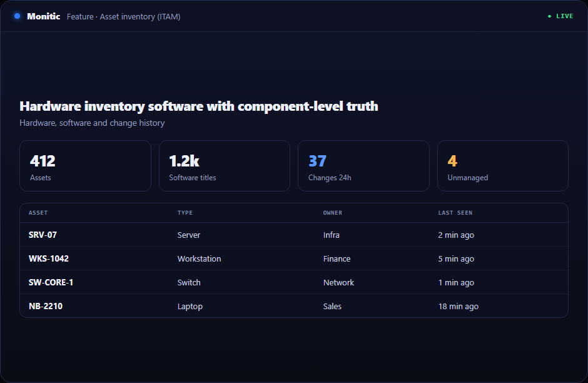The width and height of the screenshot is (588, 383).
Task: Select asset NB-2210 in the table
Action: click(x=46, y=306)
